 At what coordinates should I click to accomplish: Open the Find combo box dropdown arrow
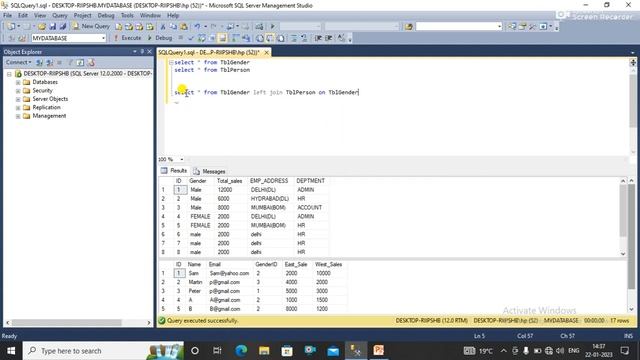click(499, 27)
